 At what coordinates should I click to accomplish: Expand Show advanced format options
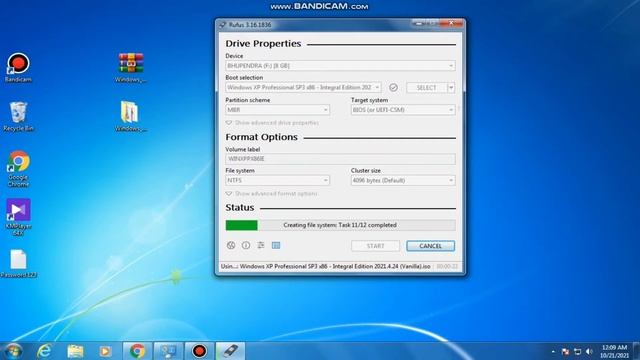click(271, 193)
